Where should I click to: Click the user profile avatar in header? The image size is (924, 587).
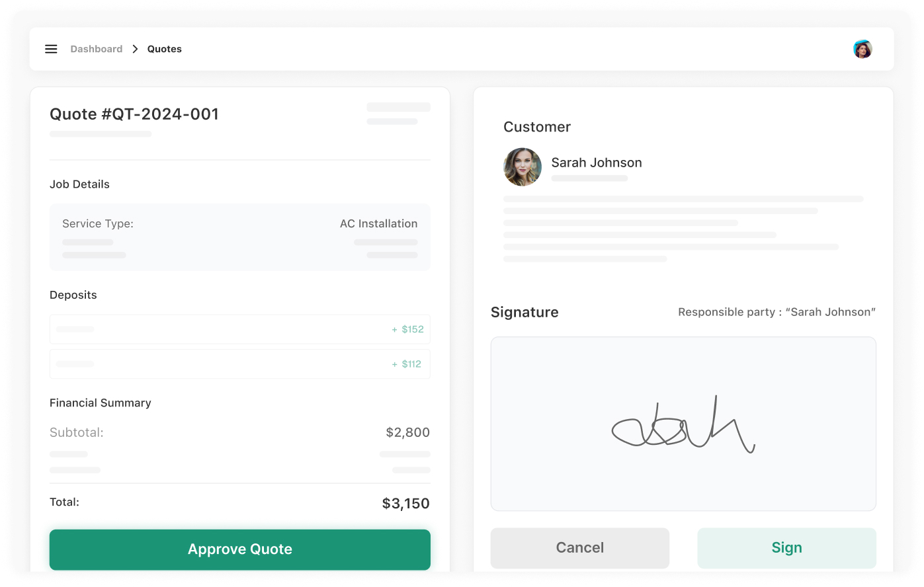tap(862, 49)
